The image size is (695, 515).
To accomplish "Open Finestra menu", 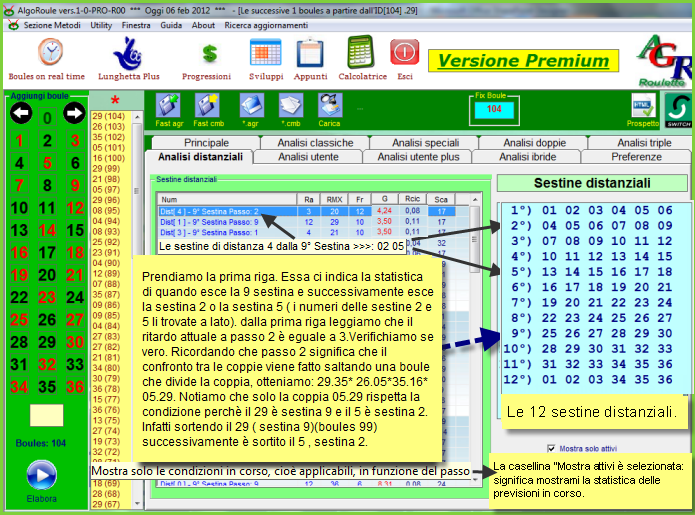I will (136, 25).
